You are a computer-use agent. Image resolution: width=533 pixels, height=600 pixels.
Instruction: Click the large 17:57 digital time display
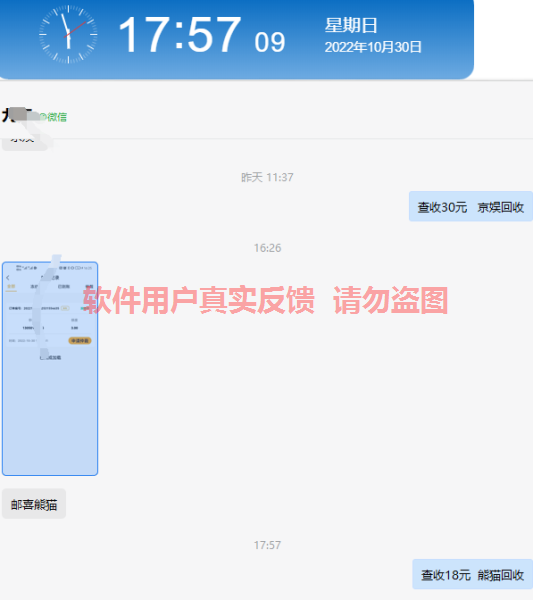(x=180, y=34)
